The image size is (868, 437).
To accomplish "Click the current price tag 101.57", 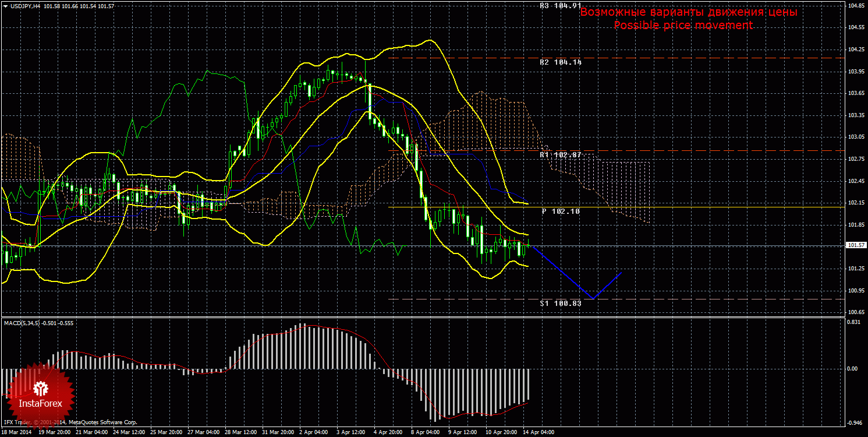I will [x=855, y=245].
